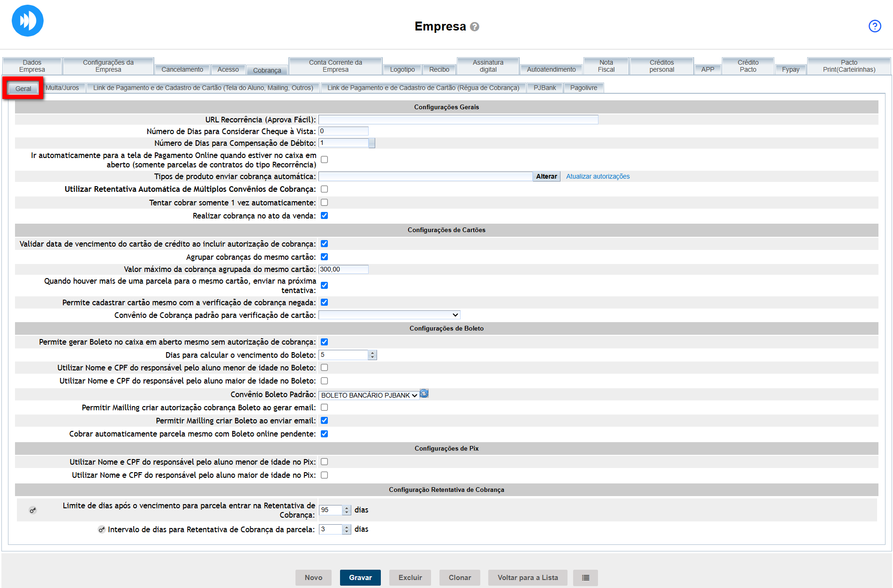The image size is (893, 588).
Task: Open the Convênio Boleto Padrão dropdown
Action: click(369, 395)
